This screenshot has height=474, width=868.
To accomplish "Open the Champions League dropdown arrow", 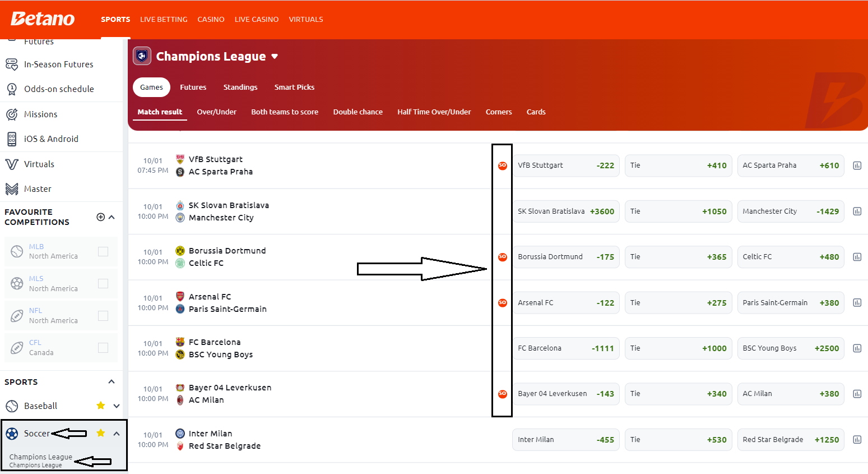I will 275,57.
